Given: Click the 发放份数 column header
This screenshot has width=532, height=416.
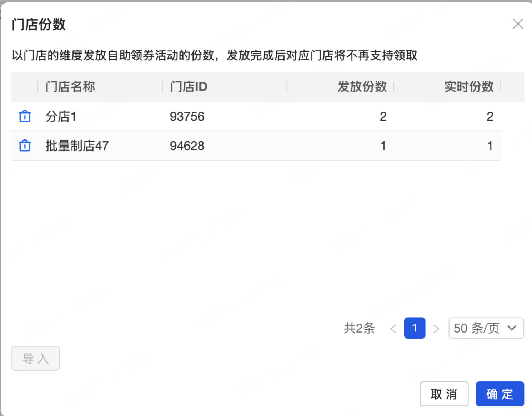Looking at the screenshot, I should pyautogui.click(x=362, y=87).
